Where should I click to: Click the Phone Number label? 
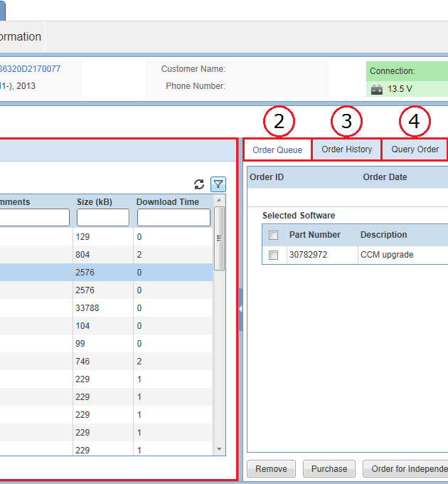(x=196, y=86)
